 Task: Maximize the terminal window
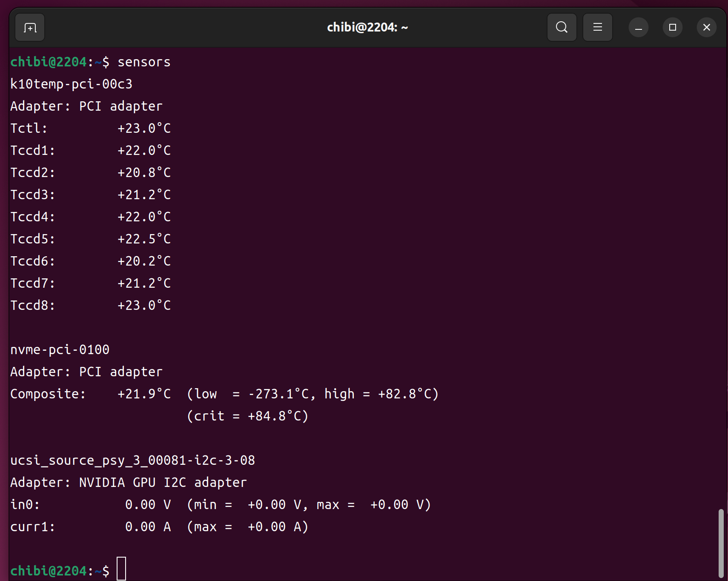pyautogui.click(x=672, y=28)
